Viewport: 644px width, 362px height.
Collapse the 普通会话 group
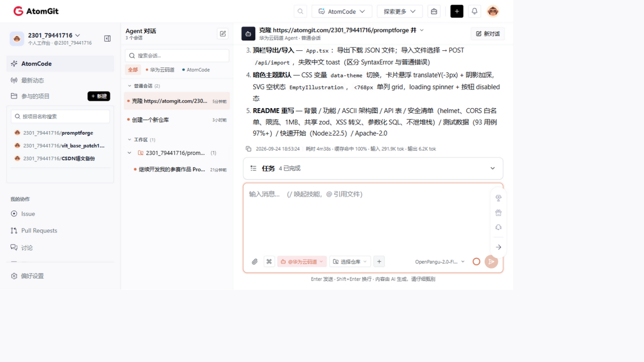[130, 86]
